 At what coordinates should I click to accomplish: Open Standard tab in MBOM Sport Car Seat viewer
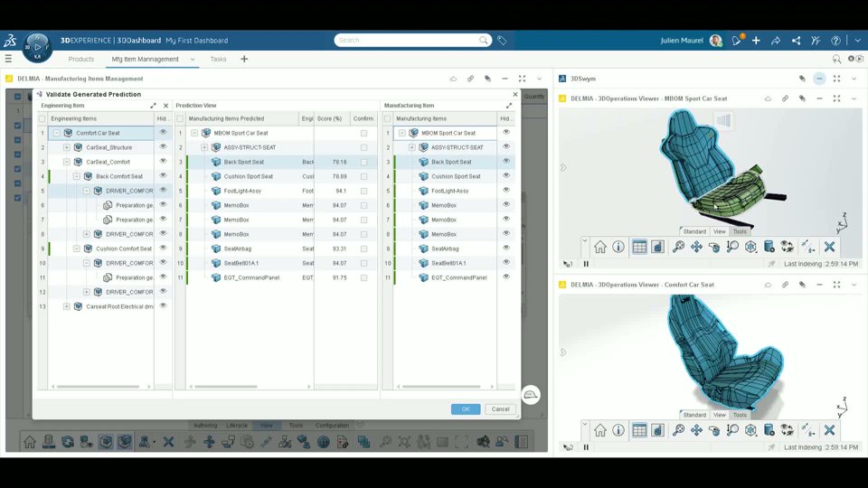tap(694, 231)
